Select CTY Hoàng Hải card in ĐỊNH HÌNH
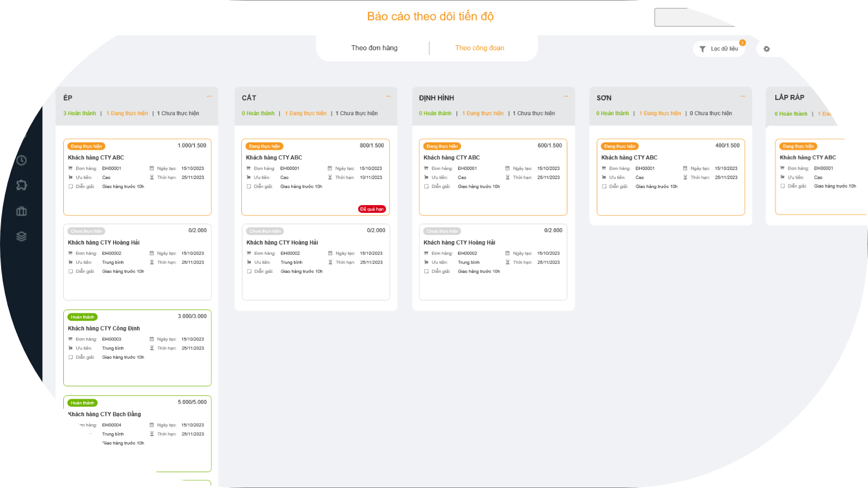 (x=493, y=263)
